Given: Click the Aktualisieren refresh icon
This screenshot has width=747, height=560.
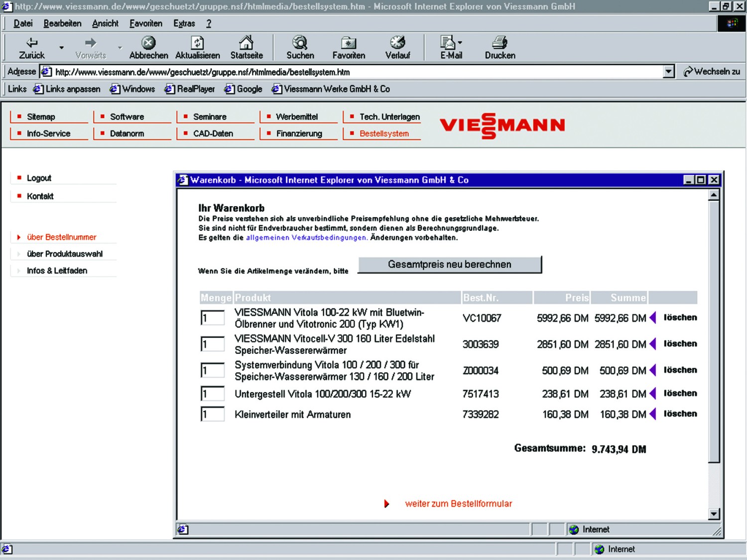Looking at the screenshot, I should coord(198,43).
